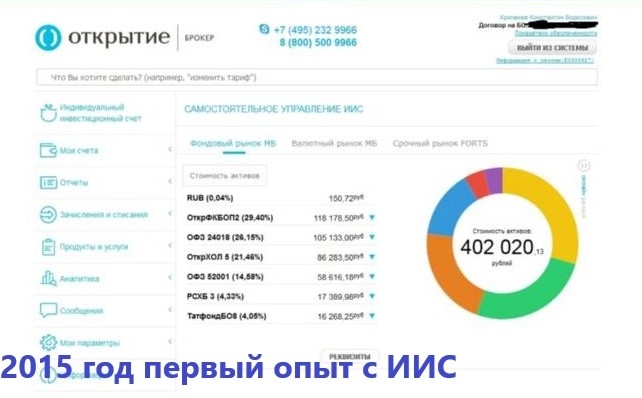
Task: Switch to Валютный рынок МБ tab
Action: (x=334, y=143)
